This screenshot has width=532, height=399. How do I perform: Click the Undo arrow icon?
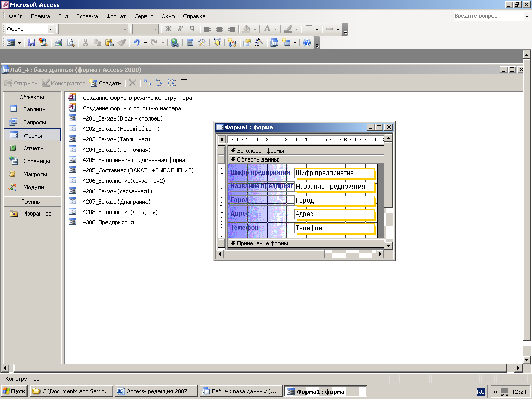(137, 43)
